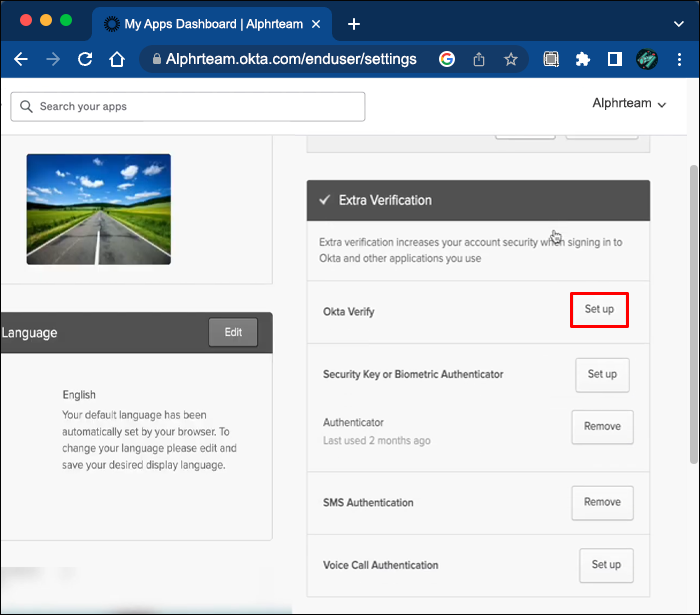Image resolution: width=700 pixels, height=615 pixels.
Task: Set up Security Key or Biometric Authenticator
Action: 602,375
